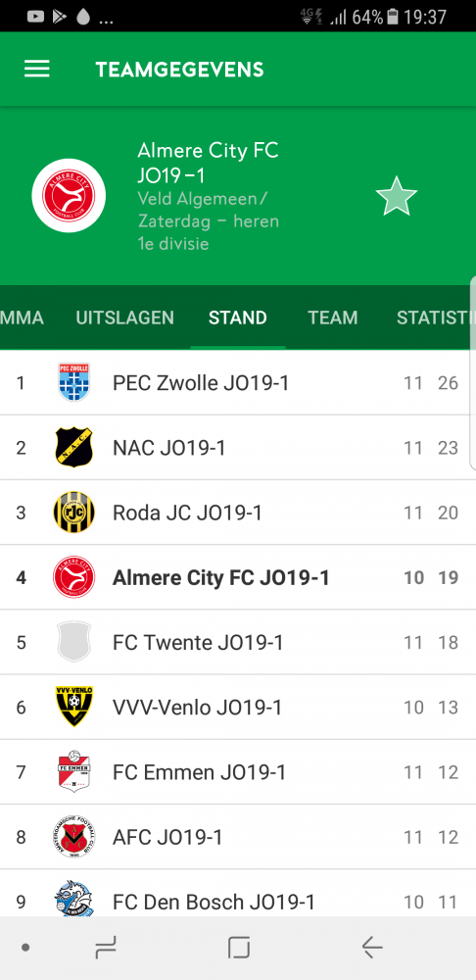Select the Roda JC club crest
The image size is (476, 980).
pyautogui.click(x=73, y=513)
